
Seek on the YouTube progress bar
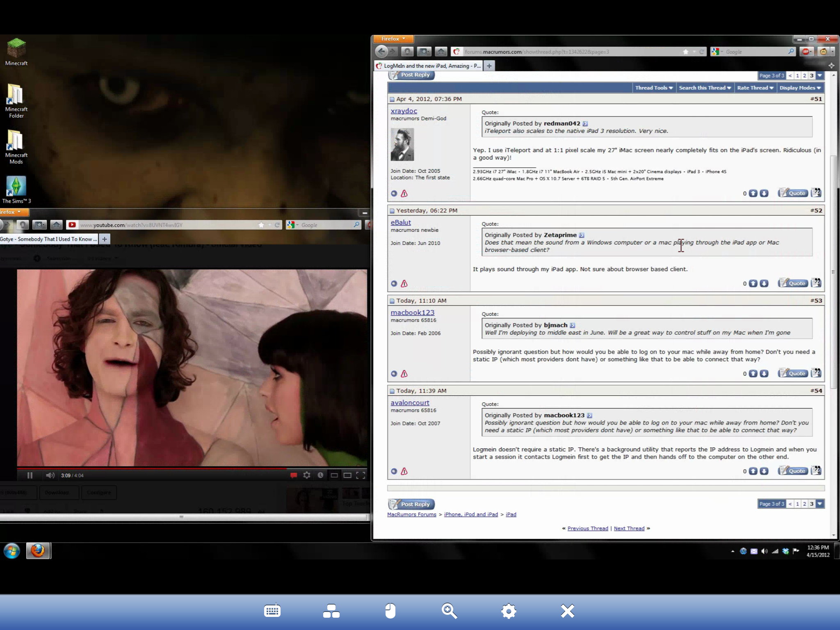tap(192, 468)
